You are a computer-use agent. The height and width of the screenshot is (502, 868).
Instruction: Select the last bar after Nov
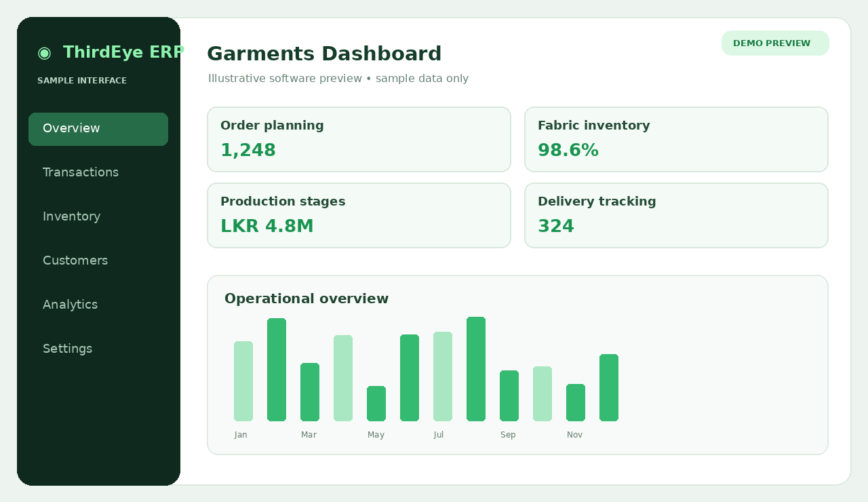pos(609,388)
